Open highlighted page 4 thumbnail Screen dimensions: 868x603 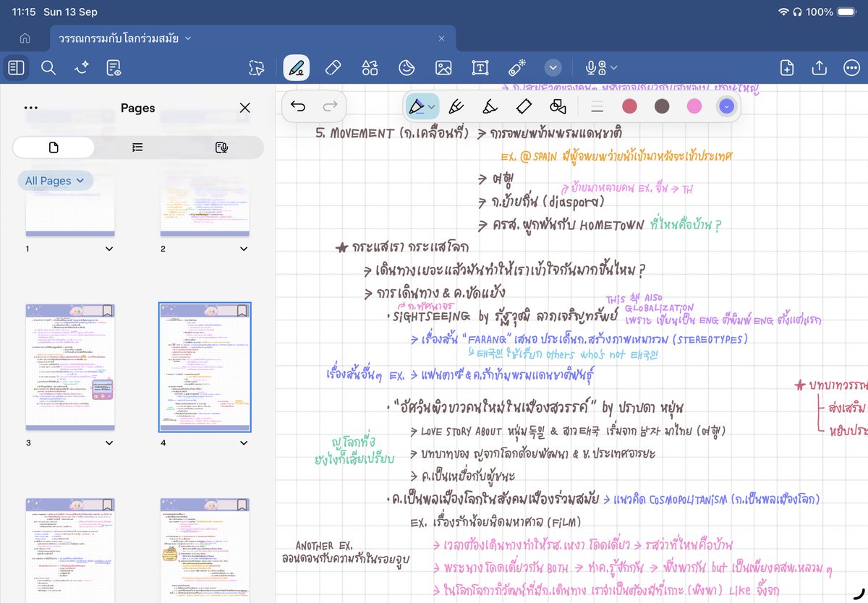(205, 367)
